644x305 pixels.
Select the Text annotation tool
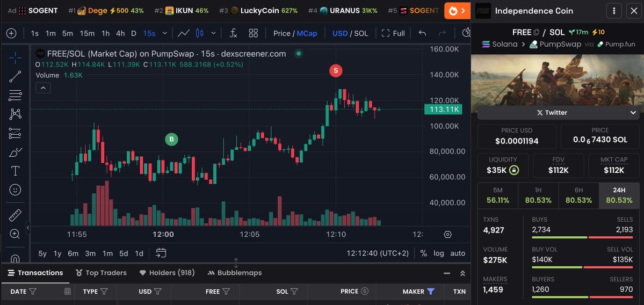[x=15, y=171]
